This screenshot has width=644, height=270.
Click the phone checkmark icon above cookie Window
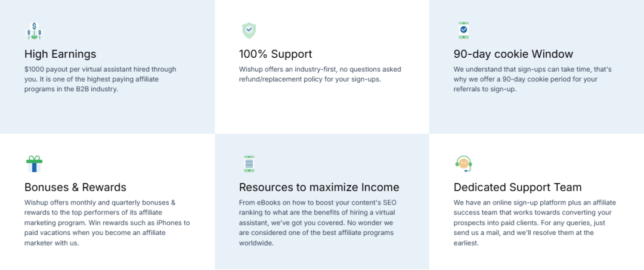(x=463, y=30)
